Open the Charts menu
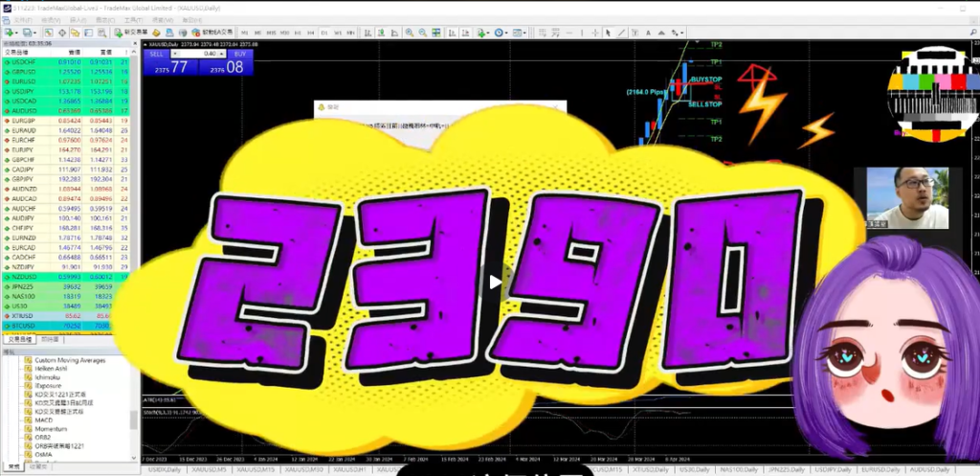 click(x=105, y=20)
